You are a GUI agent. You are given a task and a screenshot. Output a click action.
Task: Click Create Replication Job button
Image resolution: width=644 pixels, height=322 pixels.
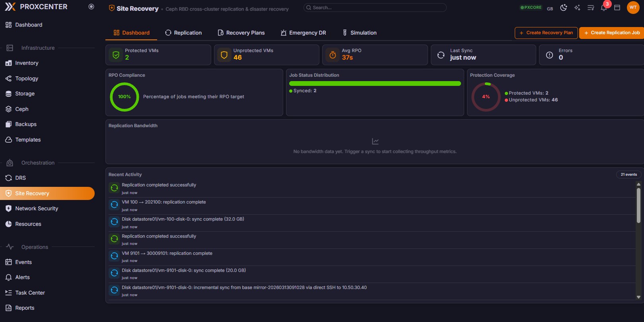pos(611,33)
